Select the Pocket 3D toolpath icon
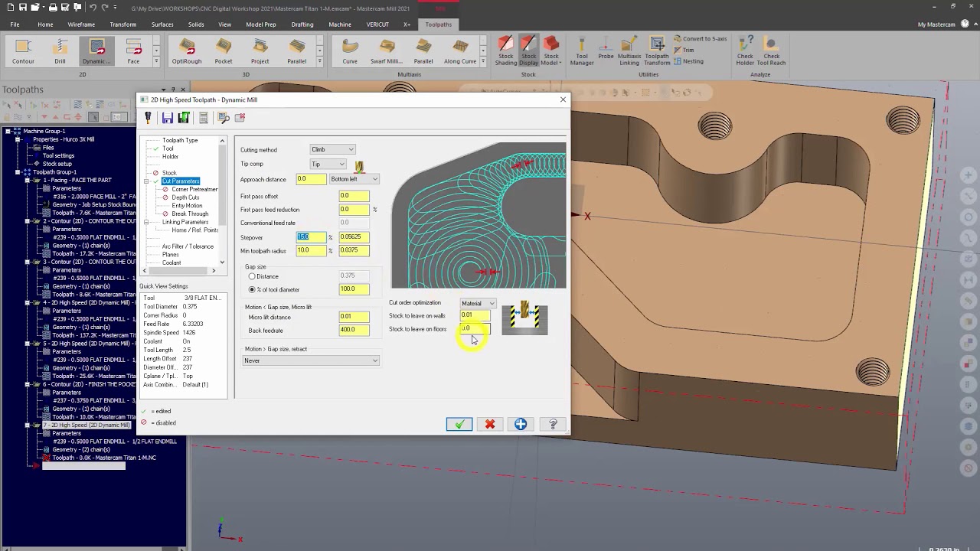The image size is (980, 551). 224,51
